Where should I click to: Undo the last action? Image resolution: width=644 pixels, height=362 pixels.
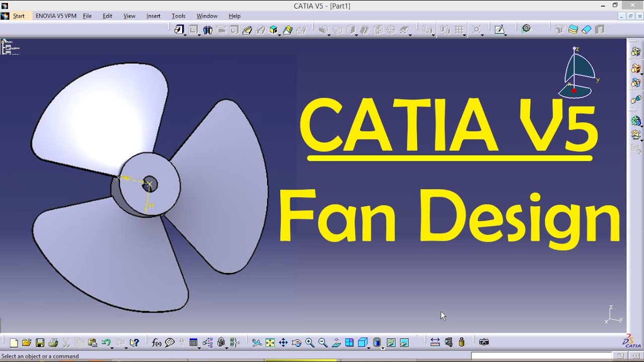(106, 343)
